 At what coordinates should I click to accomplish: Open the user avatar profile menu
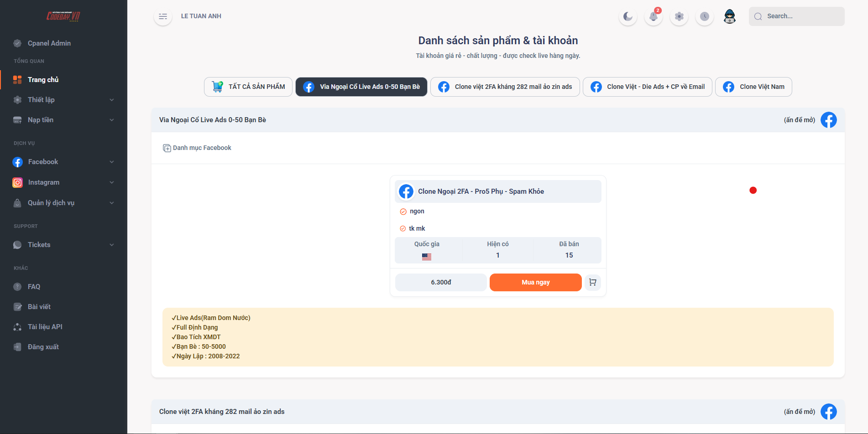[x=730, y=16]
